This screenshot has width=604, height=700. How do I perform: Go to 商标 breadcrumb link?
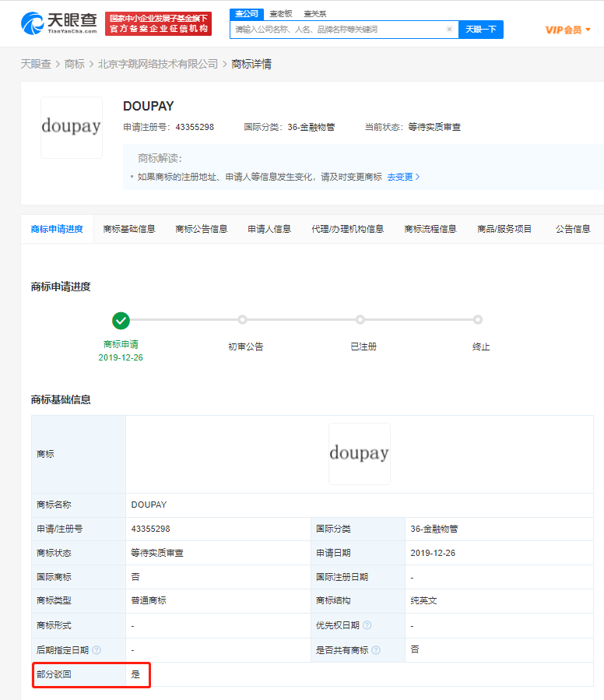coord(75,65)
